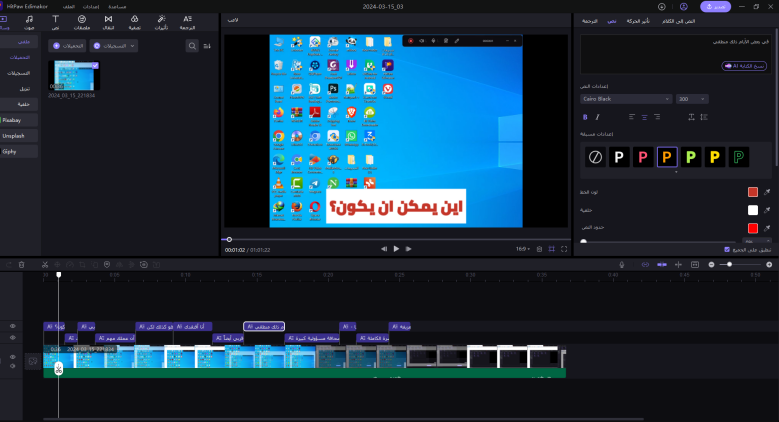Select the Stock (خلفية) sidebar item
Viewport: 779px width, 422px height.
[x=23, y=102]
